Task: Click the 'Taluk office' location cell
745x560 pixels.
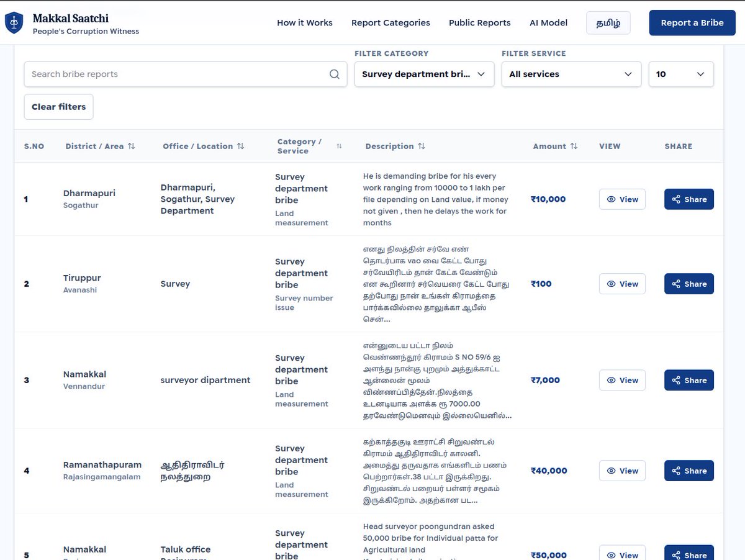Action: click(x=186, y=549)
